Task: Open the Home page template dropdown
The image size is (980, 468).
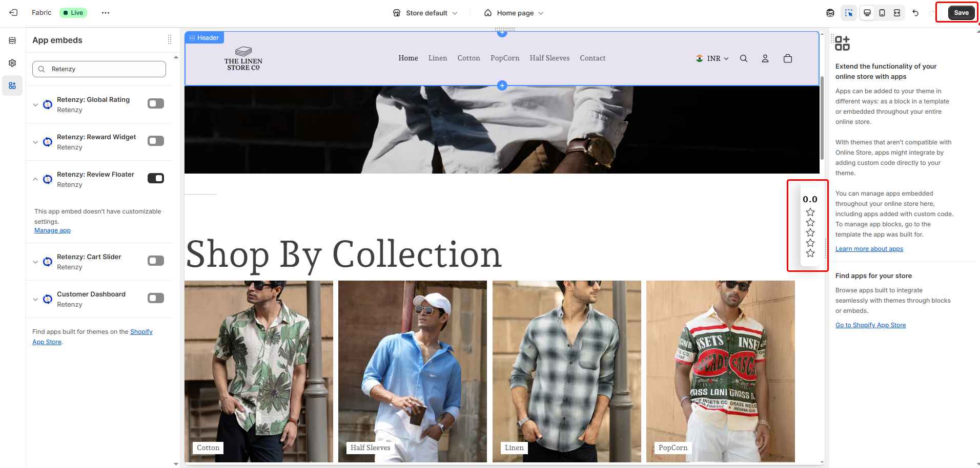Action: (x=514, y=13)
